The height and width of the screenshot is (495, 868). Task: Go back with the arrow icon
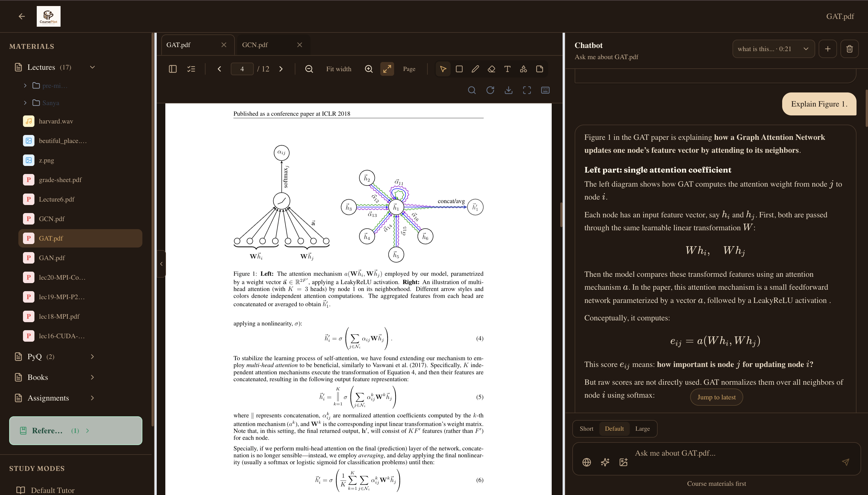tap(22, 16)
